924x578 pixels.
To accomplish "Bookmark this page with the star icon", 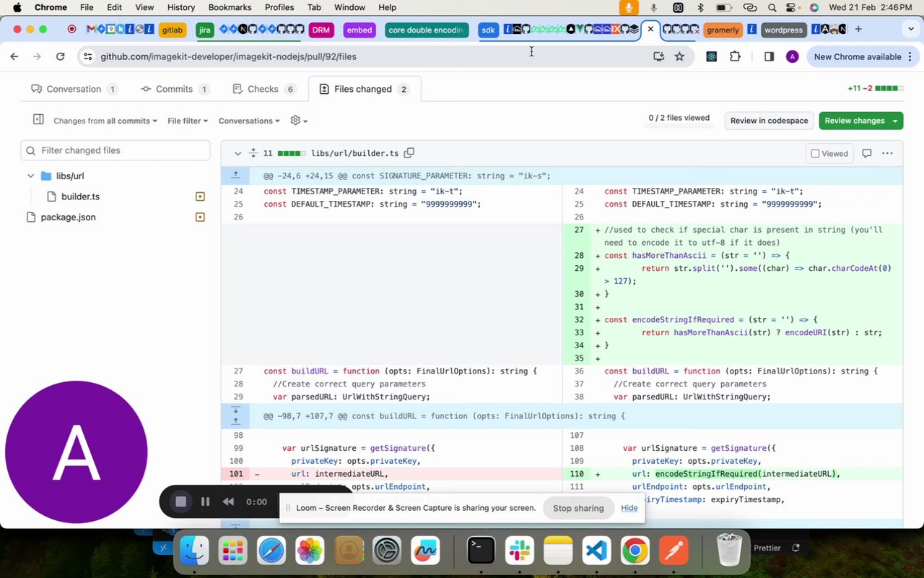I will click(x=679, y=56).
